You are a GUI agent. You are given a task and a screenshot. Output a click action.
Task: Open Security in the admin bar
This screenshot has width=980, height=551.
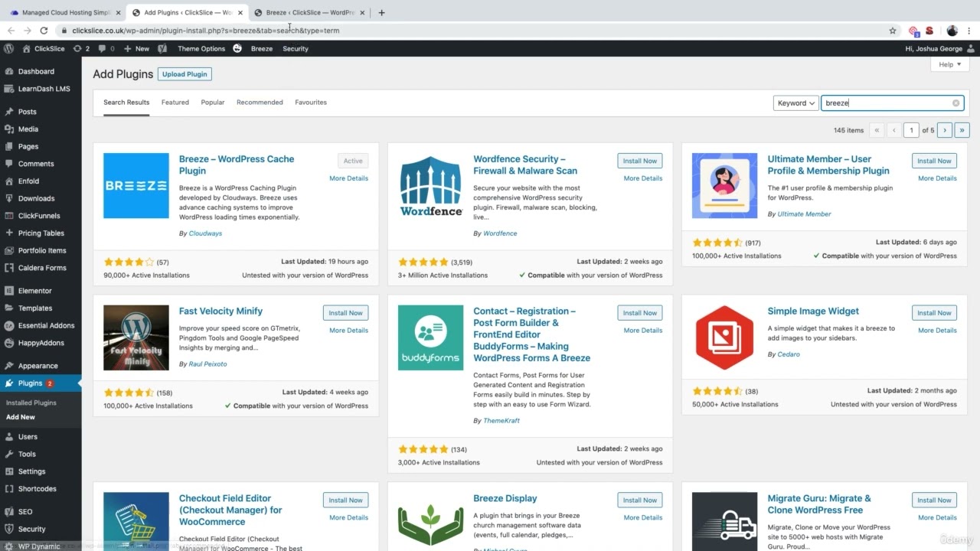pos(296,48)
